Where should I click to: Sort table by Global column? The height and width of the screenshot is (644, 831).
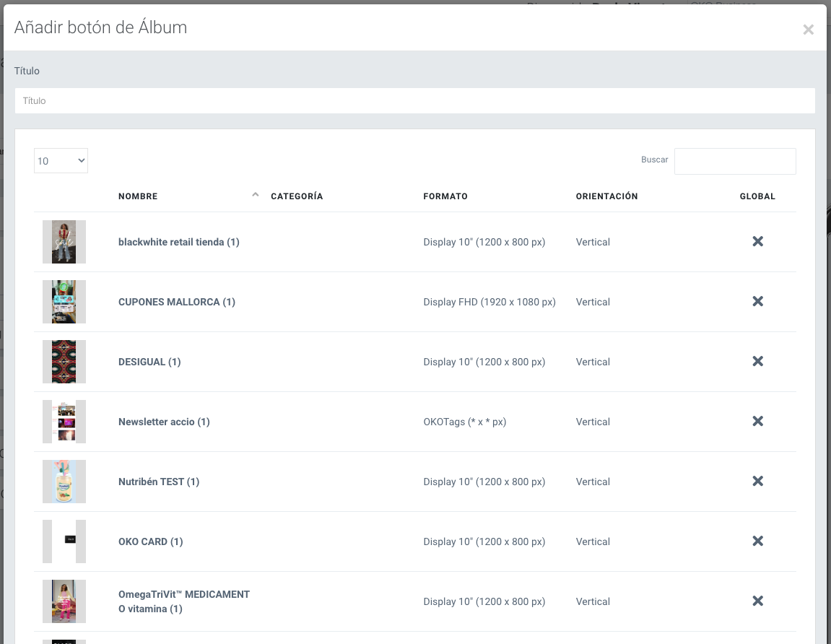(x=757, y=196)
